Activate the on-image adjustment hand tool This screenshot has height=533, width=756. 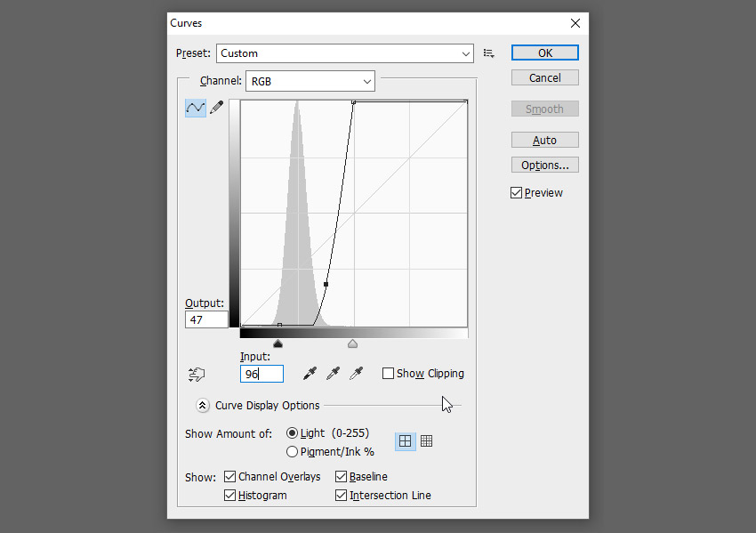coord(197,375)
